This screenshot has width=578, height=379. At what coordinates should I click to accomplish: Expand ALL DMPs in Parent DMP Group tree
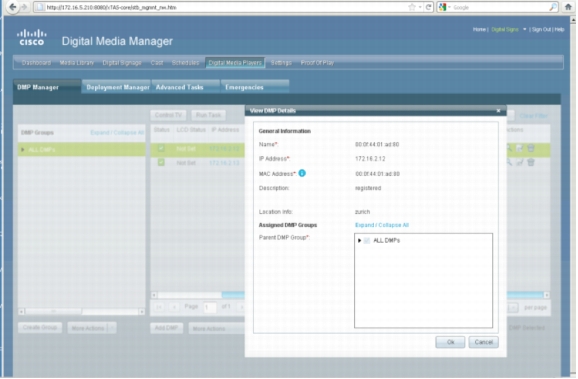tap(359, 241)
